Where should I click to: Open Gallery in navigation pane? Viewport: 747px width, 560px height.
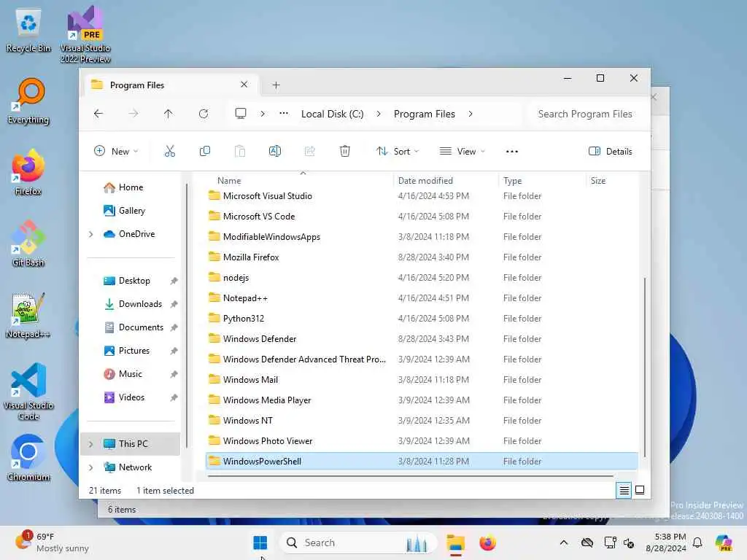[131, 211]
